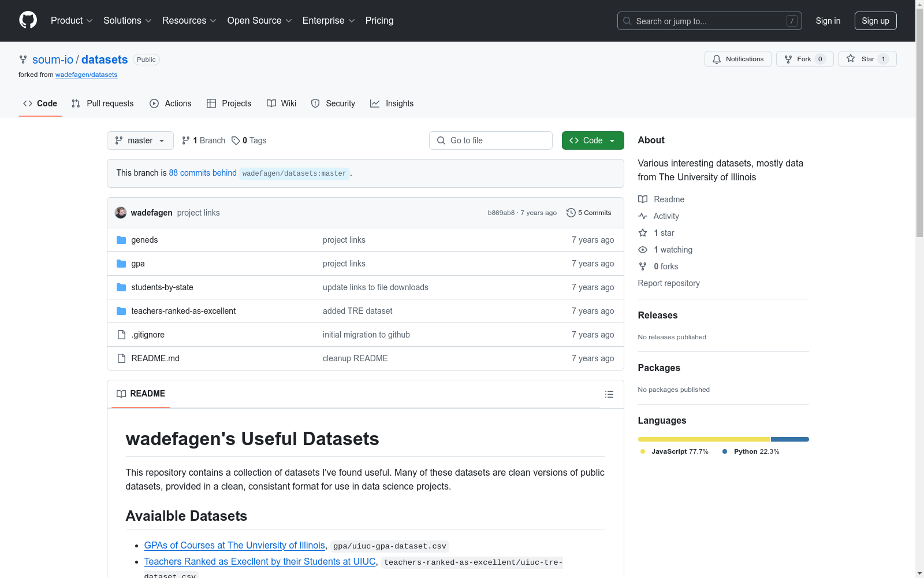Expand the green Code dropdown button
Image resolution: width=924 pixels, height=578 pixels.
tap(593, 140)
